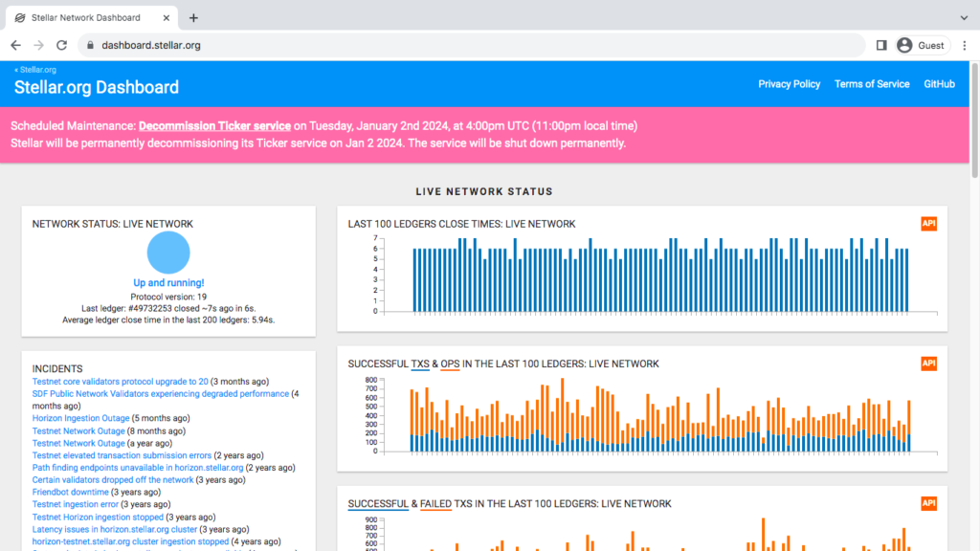Click the page's vertical scrollbar
Image resolution: width=980 pixels, height=551 pixels.
(973, 287)
